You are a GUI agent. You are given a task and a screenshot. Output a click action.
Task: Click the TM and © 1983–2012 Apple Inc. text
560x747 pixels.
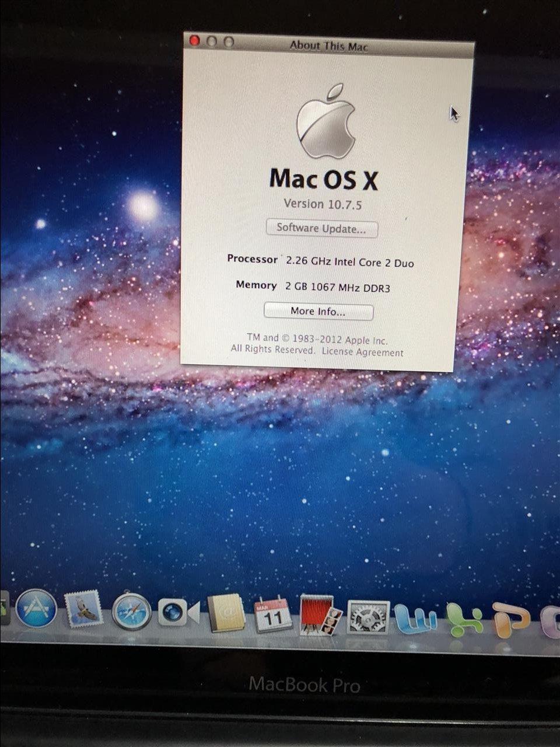317,338
